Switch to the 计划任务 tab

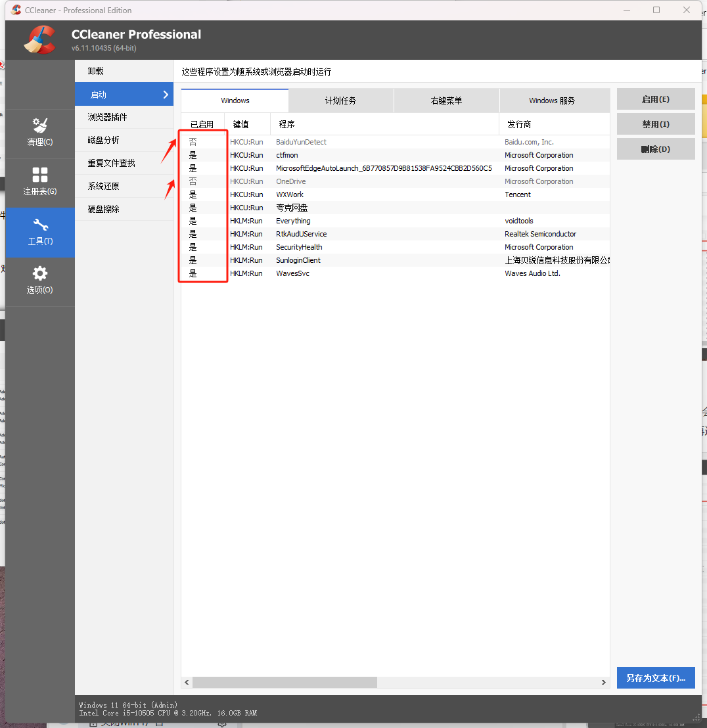[341, 101]
